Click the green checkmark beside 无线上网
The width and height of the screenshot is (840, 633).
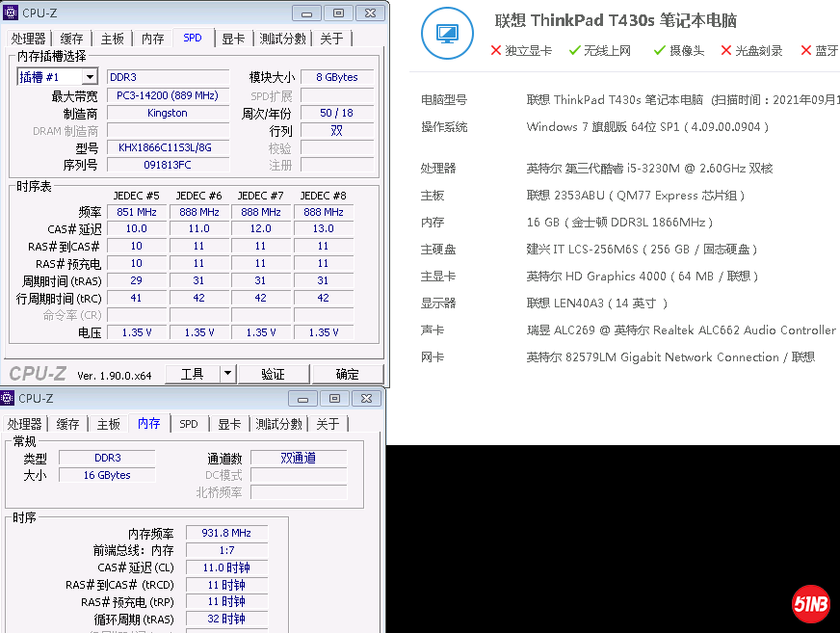pos(575,50)
